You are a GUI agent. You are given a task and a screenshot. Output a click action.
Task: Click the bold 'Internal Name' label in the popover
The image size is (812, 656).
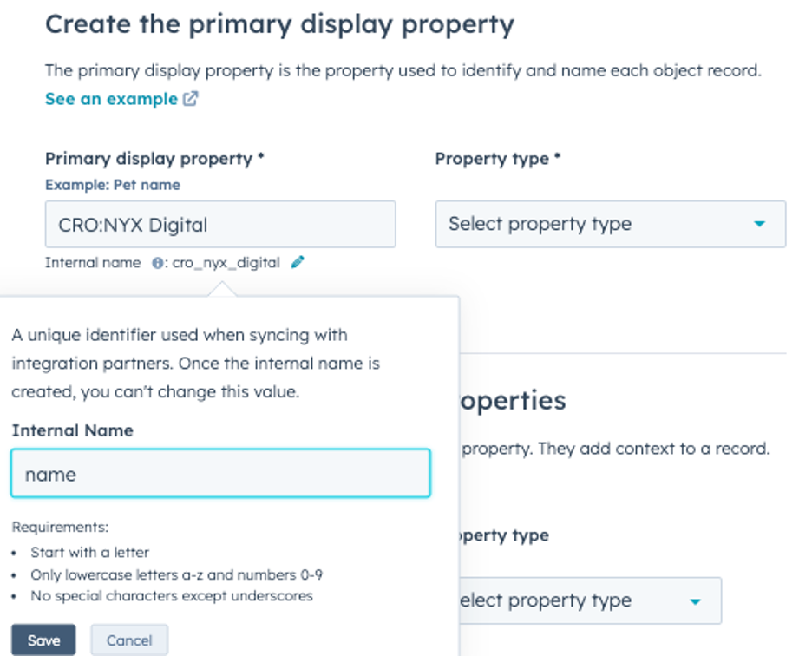(x=72, y=430)
